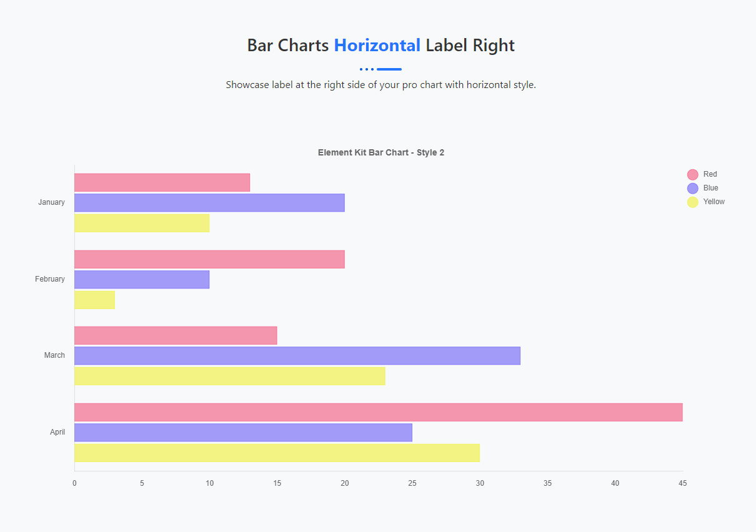Click the Red legend label text
The image size is (756, 532).
coord(710,174)
